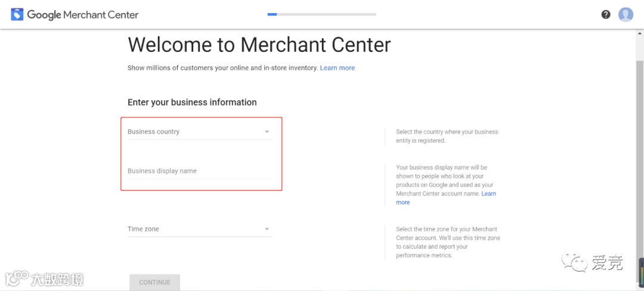This screenshot has width=644, height=291.
Task: Focus the Business display name field
Action: pos(200,171)
